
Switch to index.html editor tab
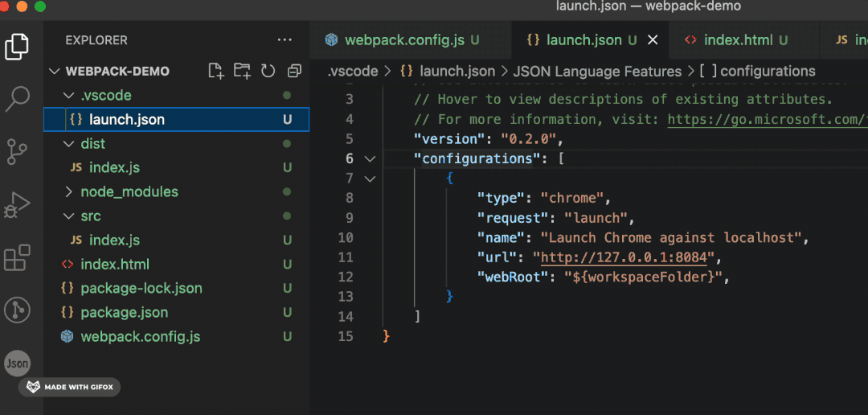(x=743, y=40)
